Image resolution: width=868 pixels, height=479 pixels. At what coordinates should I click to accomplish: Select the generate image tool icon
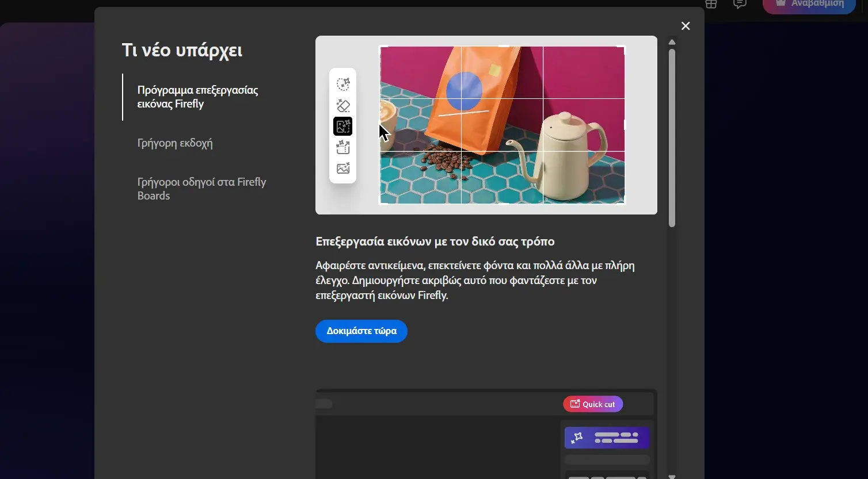(x=342, y=168)
